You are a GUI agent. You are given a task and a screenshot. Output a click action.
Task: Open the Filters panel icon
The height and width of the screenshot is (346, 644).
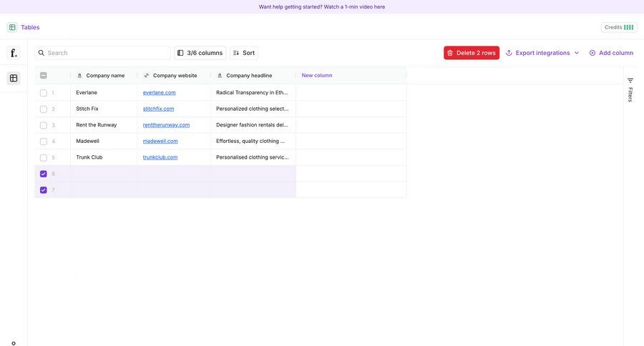630,81
